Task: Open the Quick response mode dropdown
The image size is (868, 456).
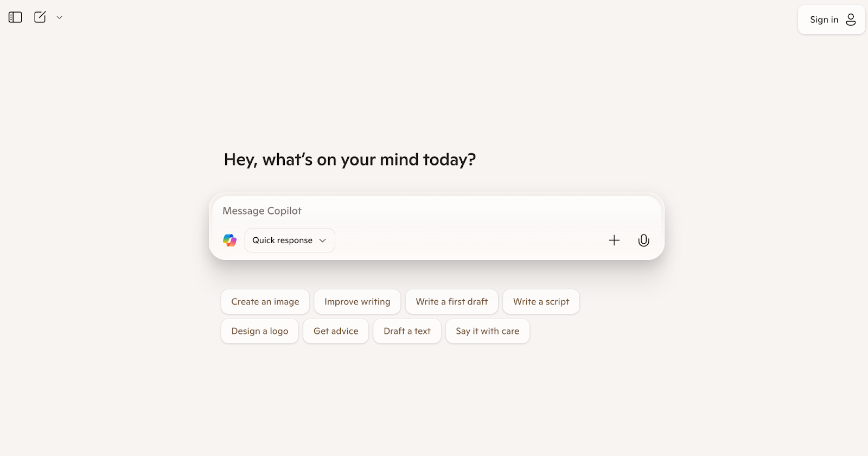Action: (290, 240)
